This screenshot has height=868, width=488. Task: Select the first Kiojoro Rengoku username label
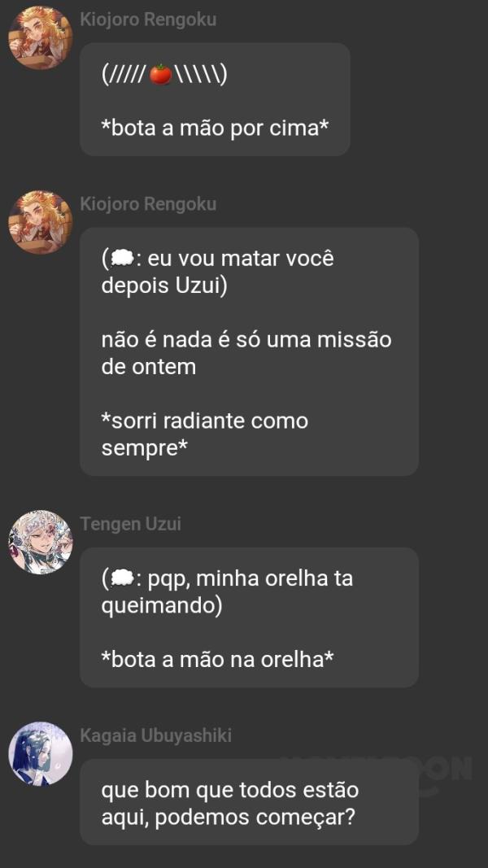[148, 20]
